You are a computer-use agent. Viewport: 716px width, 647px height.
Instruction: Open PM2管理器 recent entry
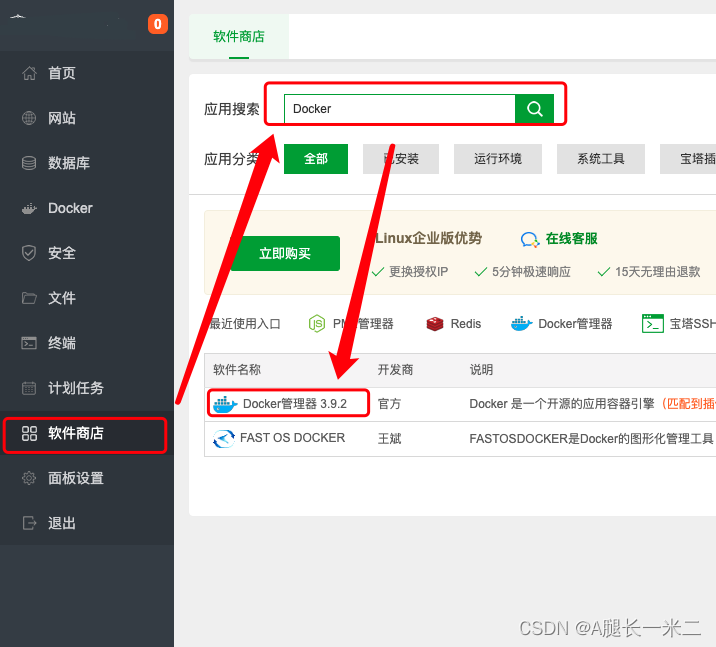tap(351, 324)
